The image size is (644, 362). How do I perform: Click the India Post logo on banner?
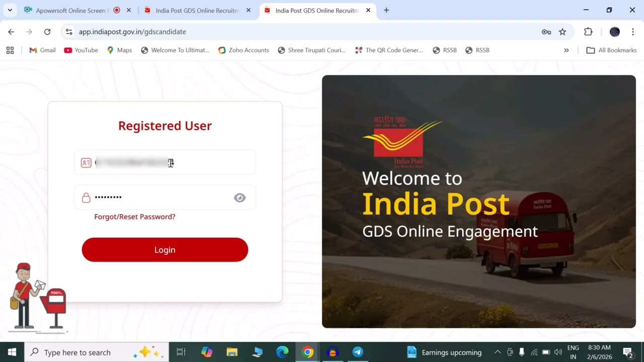[404, 142]
